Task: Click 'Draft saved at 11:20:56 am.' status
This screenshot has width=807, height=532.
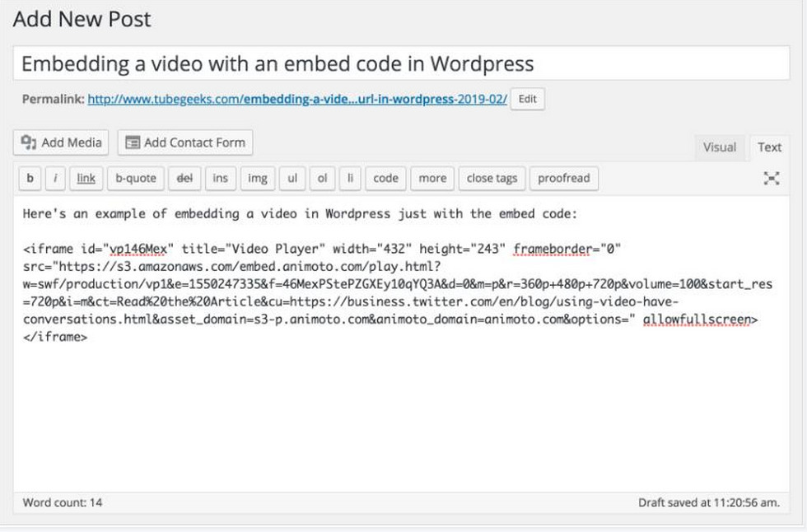Action: pyautogui.click(x=709, y=502)
